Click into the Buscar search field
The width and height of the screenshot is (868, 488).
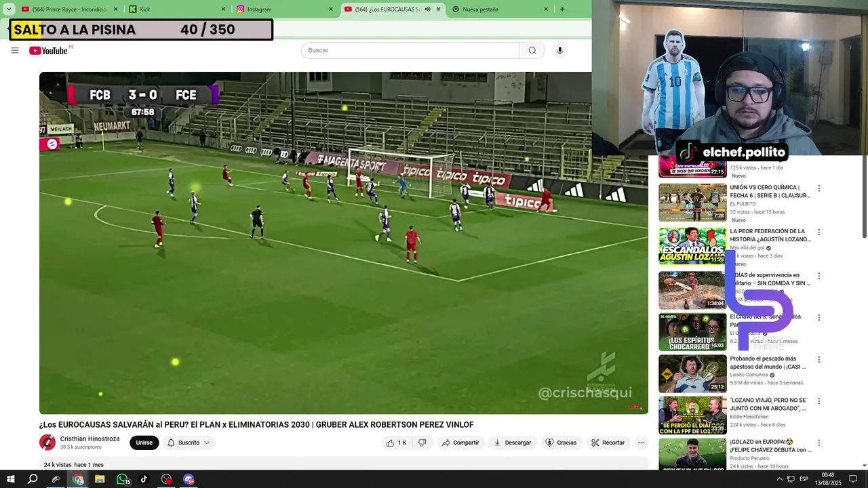click(410, 50)
